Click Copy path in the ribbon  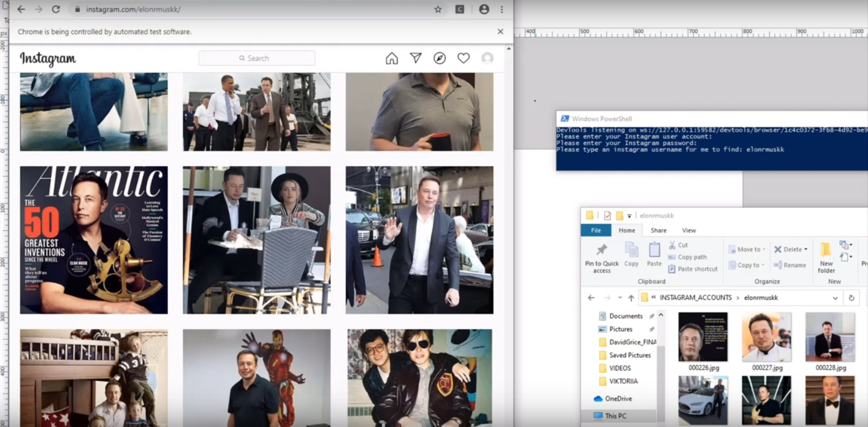[688, 257]
